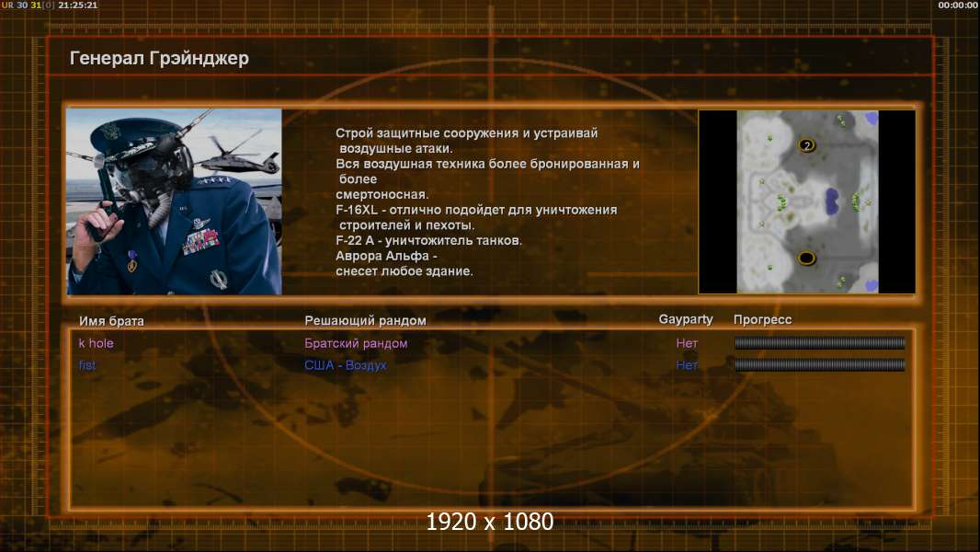Click the Строй защитные сооружения line
Screen dimensions: 980x552
coord(466,133)
